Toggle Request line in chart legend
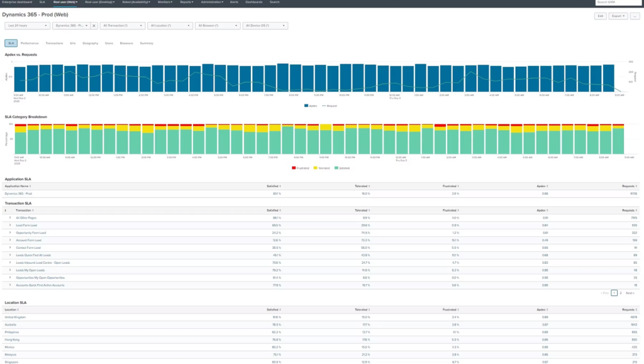The image size is (644, 364). [x=330, y=106]
